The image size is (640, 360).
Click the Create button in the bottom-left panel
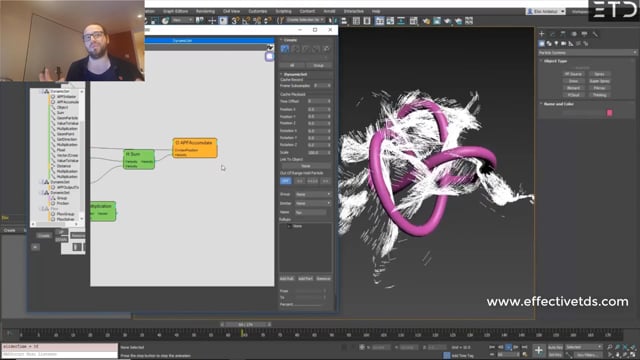pyautogui.click(x=44, y=236)
